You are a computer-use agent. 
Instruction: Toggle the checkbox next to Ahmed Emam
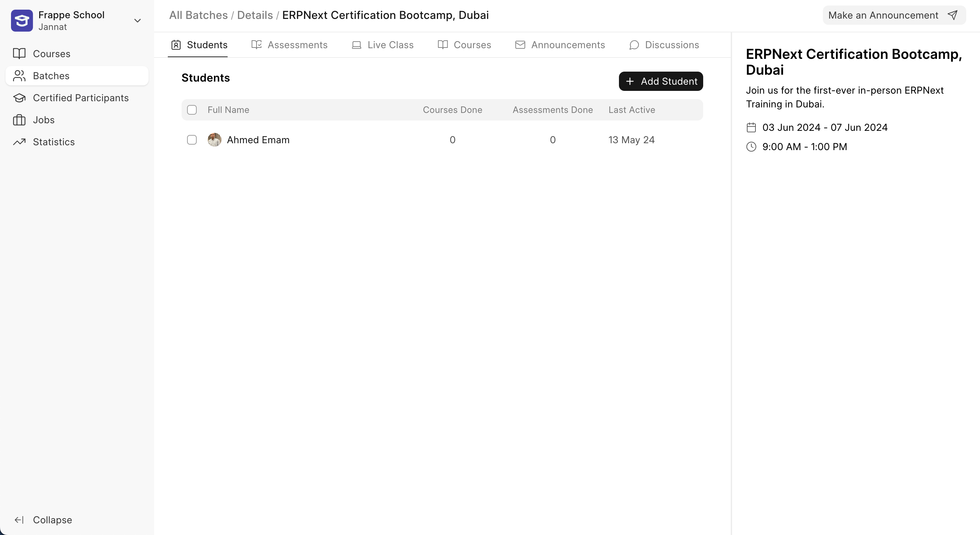coord(192,140)
